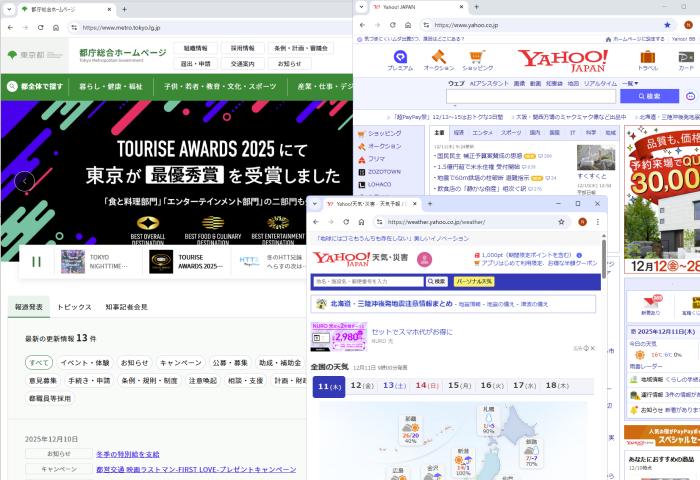Open tab search dropdown in Yahoo JAPAN window

361,7
